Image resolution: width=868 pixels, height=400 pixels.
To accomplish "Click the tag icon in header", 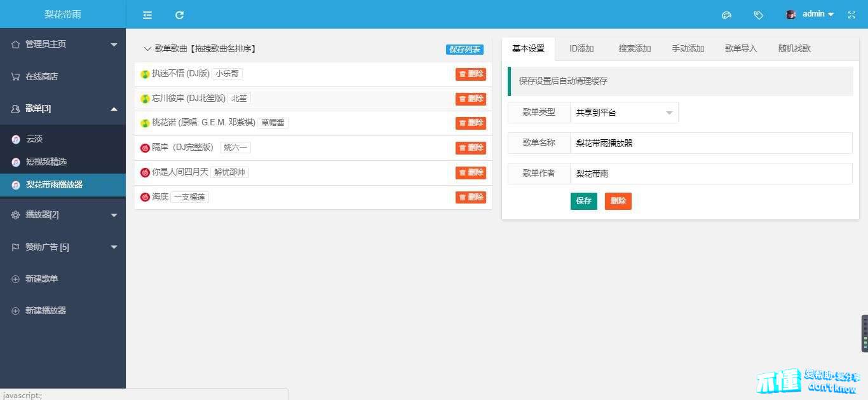I will 758,15.
